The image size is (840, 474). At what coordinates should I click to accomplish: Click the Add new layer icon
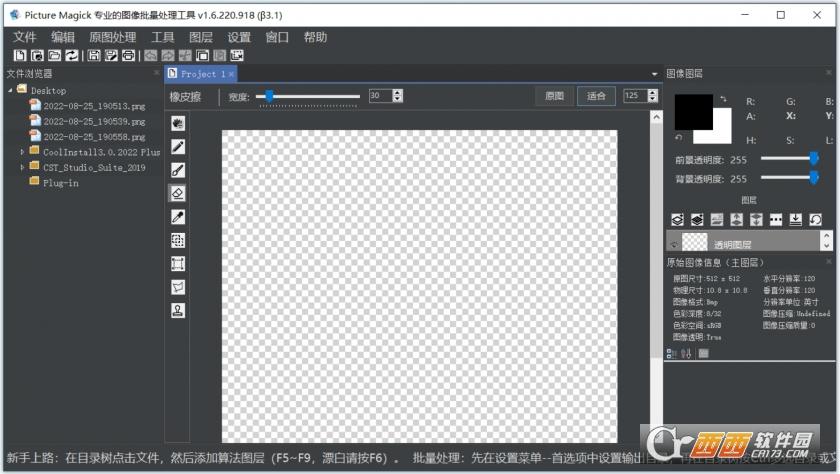pos(677,220)
